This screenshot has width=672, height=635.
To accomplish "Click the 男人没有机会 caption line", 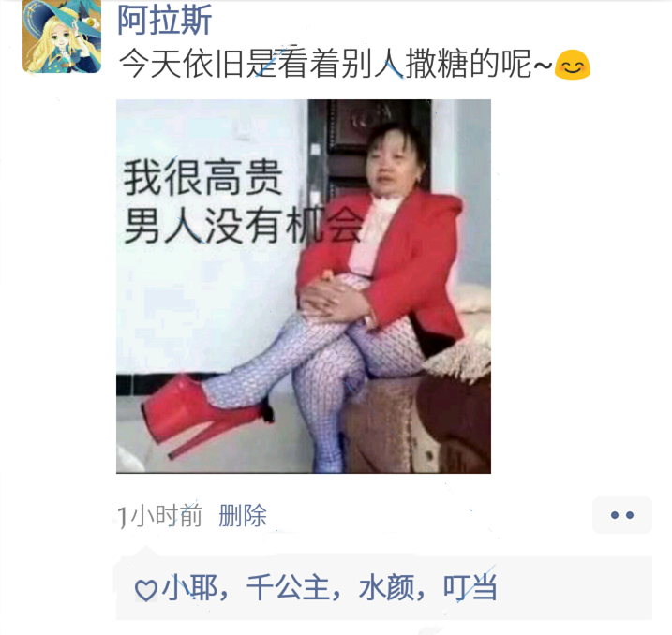I will point(243,225).
